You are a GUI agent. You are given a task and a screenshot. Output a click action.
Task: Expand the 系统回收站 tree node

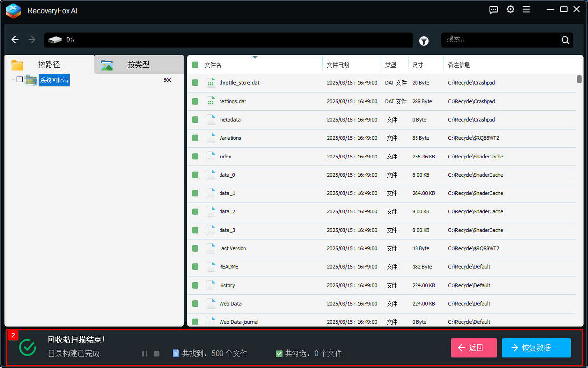tap(12, 80)
